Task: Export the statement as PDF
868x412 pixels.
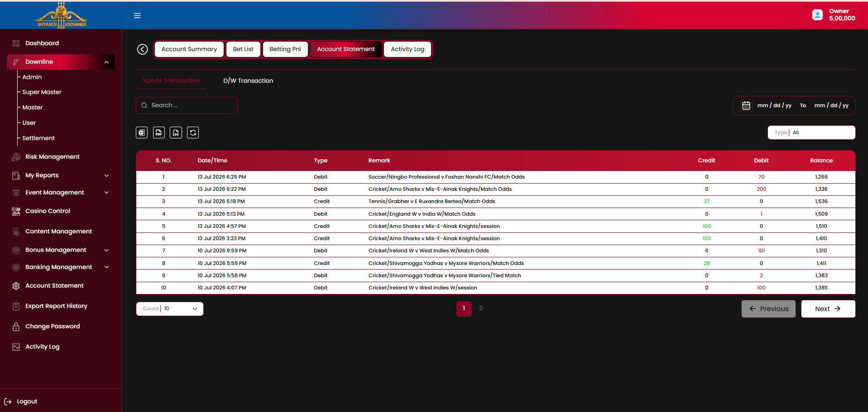Action: pyautogui.click(x=159, y=133)
